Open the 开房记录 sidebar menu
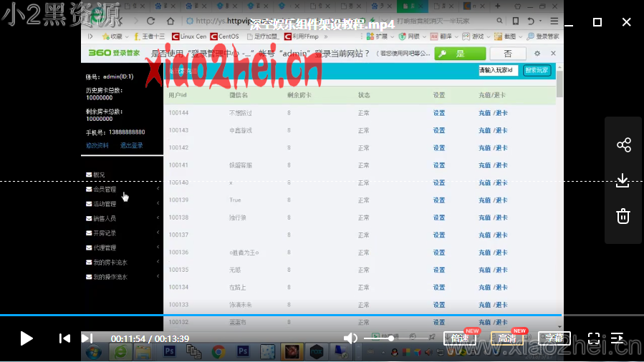This screenshot has height=362, width=644. [x=101, y=233]
